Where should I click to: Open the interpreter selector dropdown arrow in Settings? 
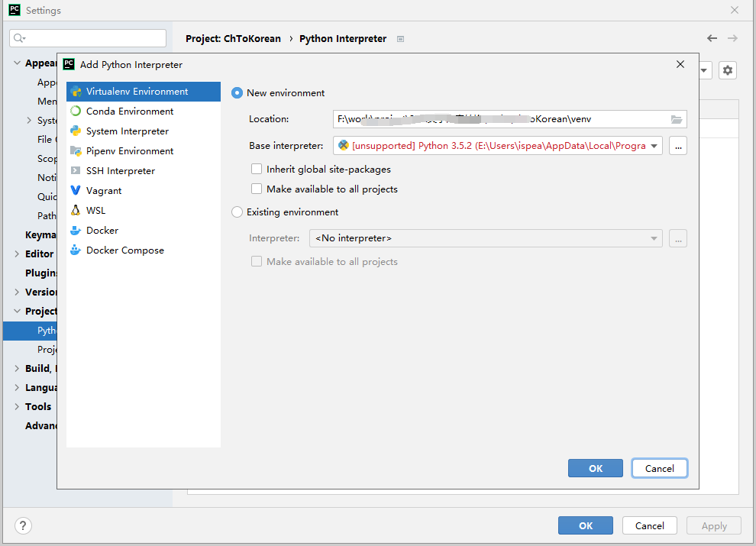(x=704, y=70)
